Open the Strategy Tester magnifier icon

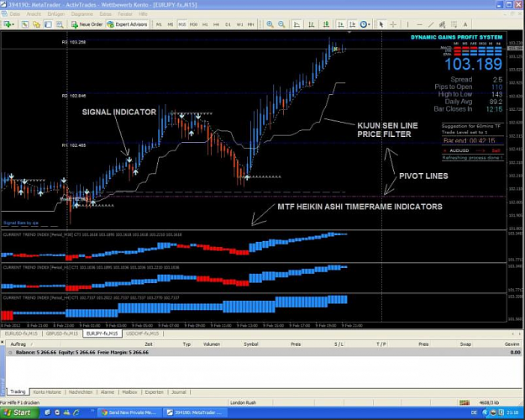(60, 24)
